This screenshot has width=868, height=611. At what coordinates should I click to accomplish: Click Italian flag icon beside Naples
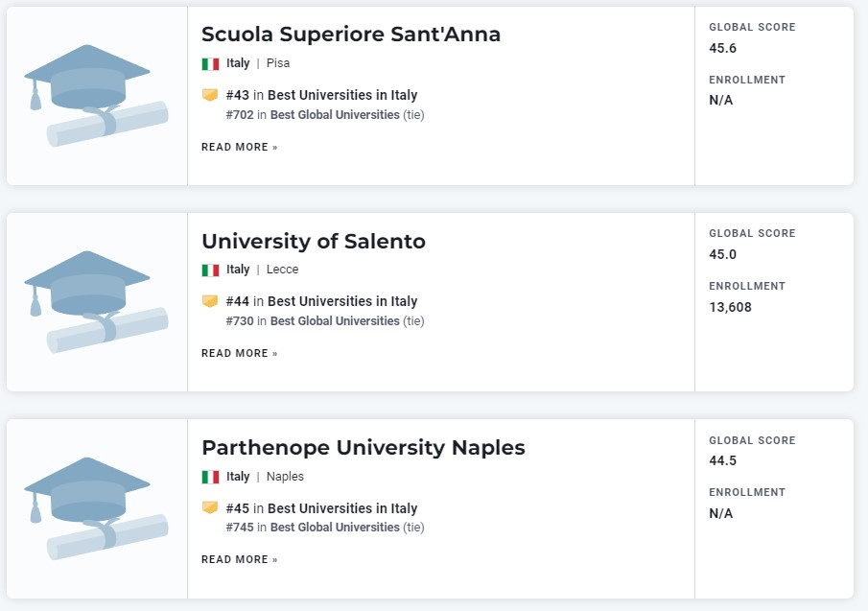(210, 477)
